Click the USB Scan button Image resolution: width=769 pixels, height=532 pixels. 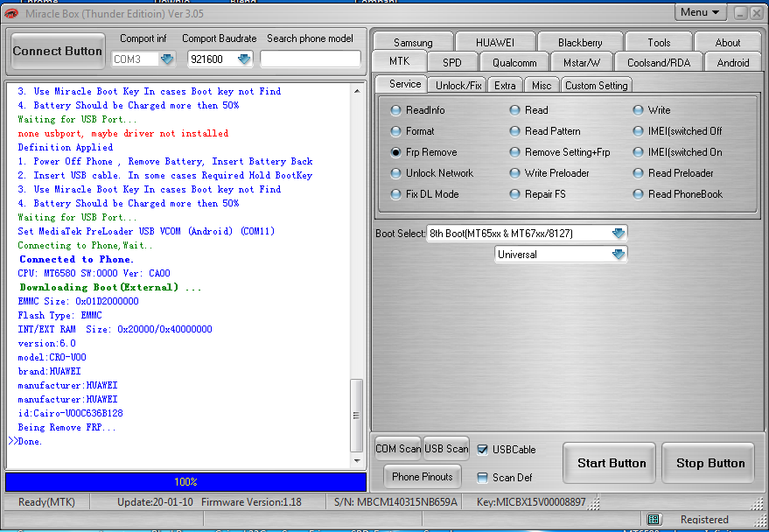446,449
